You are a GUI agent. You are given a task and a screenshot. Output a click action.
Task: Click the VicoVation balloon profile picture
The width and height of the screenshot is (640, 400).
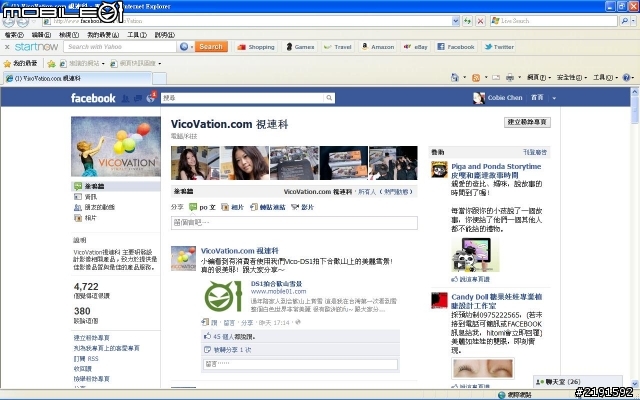[116, 147]
